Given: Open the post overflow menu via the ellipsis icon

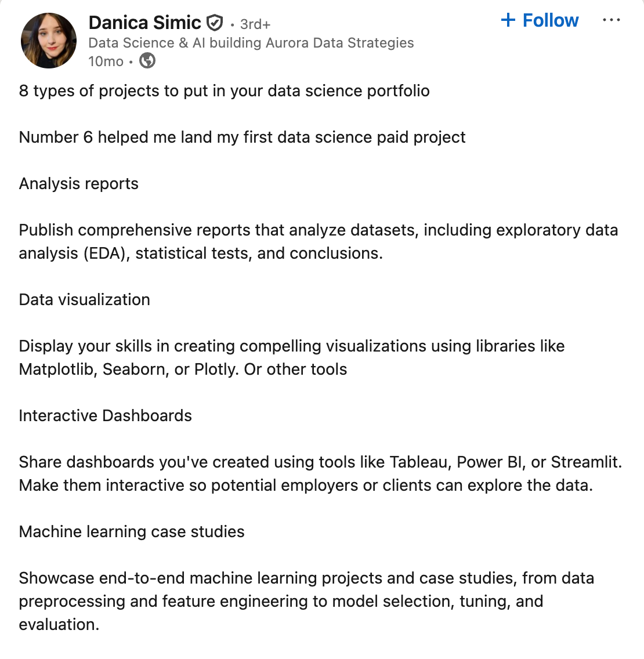Looking at the screenshot, I should pos(612,20).
